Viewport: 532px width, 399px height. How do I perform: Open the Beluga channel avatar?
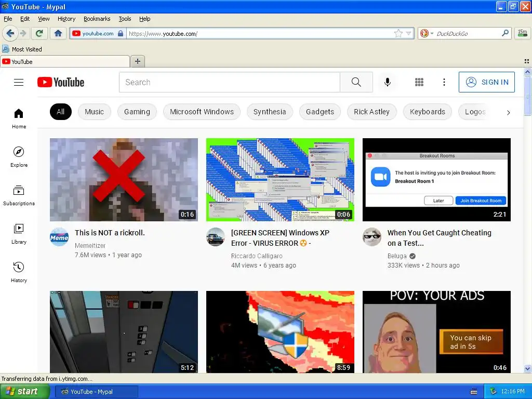click(x=372, y=237)
